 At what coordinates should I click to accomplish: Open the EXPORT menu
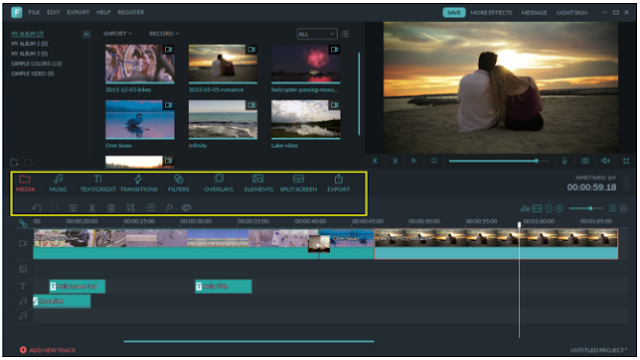tap(78, 12)
